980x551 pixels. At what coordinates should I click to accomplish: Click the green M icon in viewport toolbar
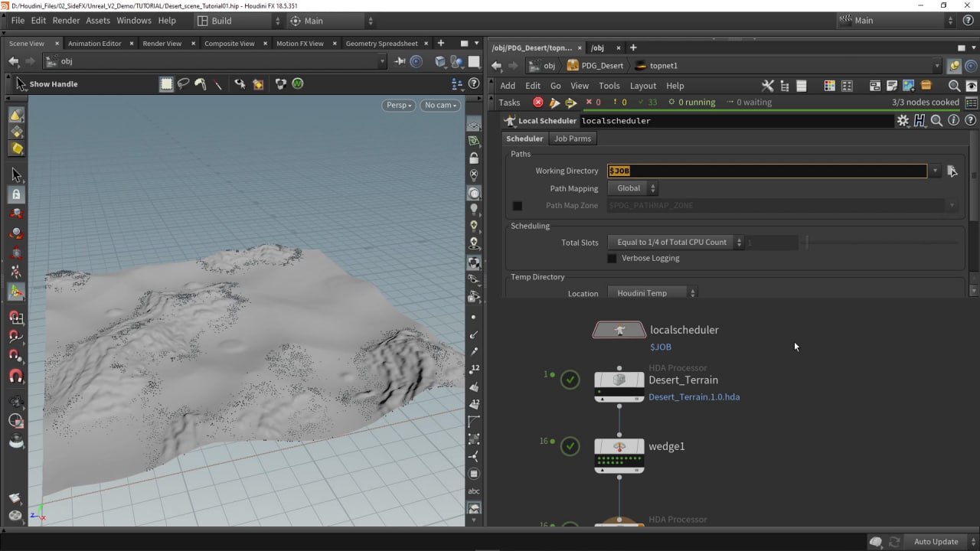pos(298,84)
